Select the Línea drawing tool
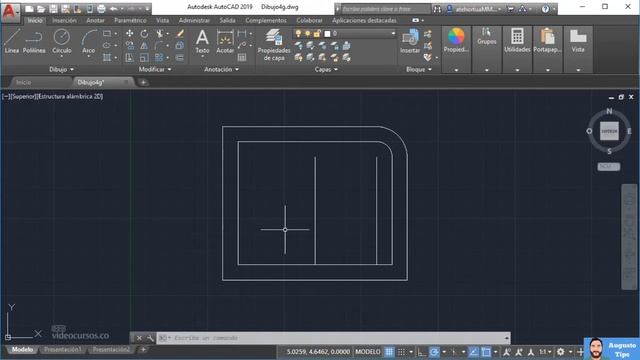Screen dimensions: 640x360 coord(11,42)
